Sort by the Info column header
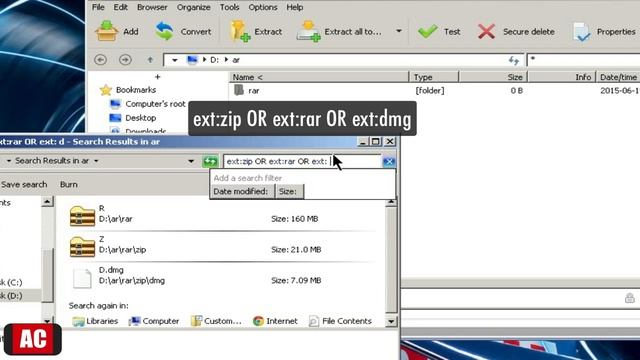Screen dimensions: 640x360 (562, 77)
